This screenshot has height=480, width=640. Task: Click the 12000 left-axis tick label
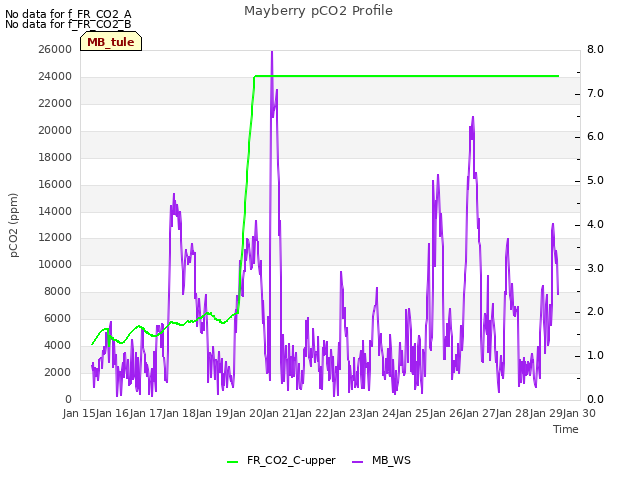(x=55, y=238)
